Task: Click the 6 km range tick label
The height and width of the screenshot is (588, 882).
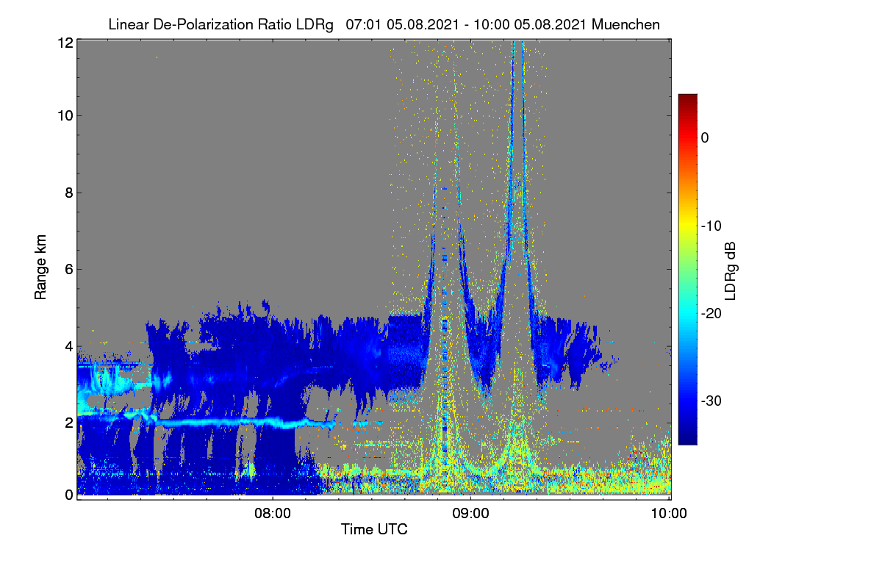Action: pyautogui.click(x=69, y=269)
